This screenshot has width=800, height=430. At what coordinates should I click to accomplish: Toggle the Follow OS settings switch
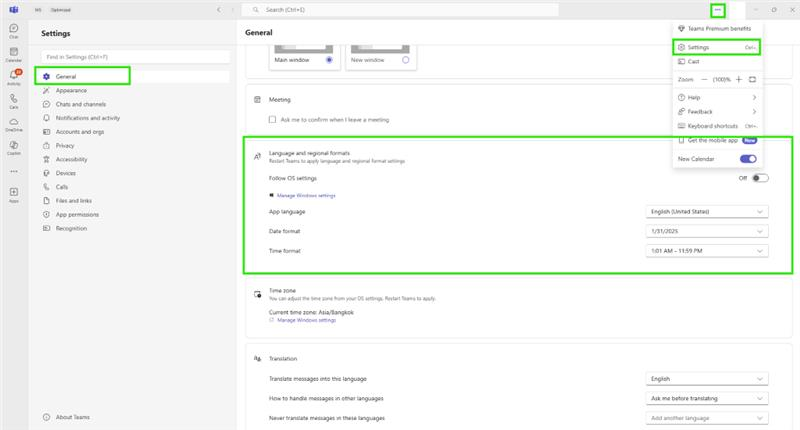[760, 178]
